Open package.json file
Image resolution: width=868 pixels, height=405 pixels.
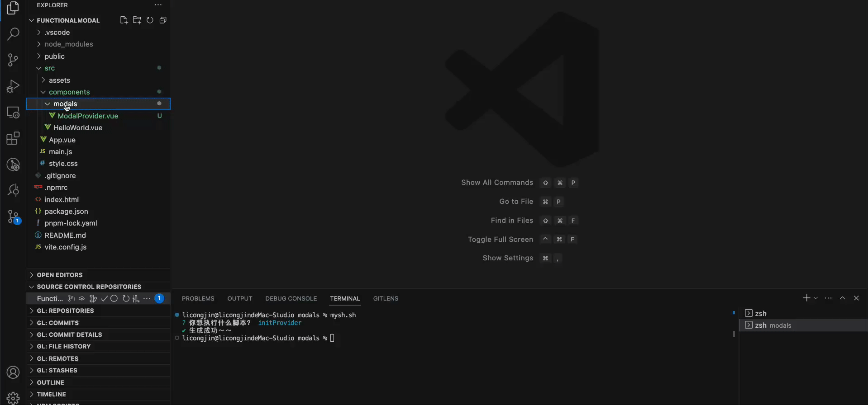click(x=98, y=212)
